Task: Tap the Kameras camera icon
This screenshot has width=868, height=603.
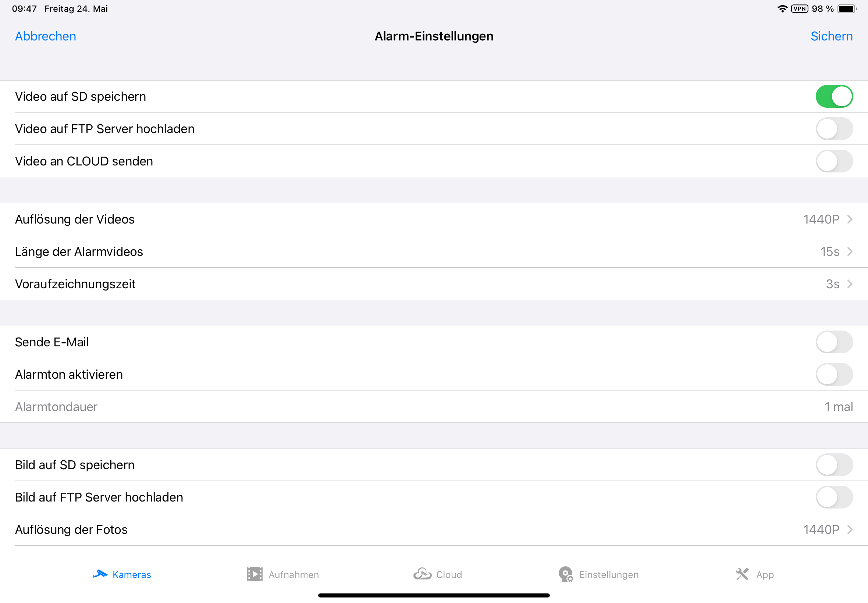Action: point(100,574)
